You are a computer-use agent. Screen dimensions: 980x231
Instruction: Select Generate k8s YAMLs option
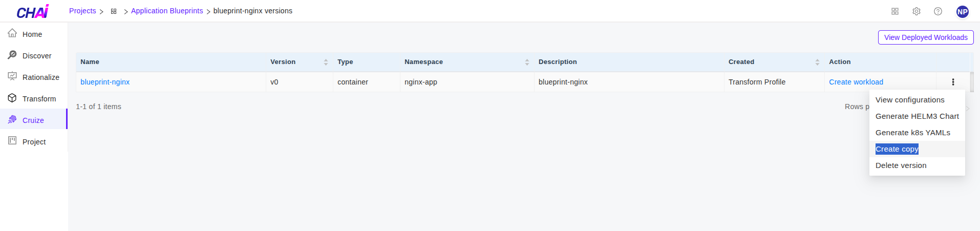coord(913,133)
